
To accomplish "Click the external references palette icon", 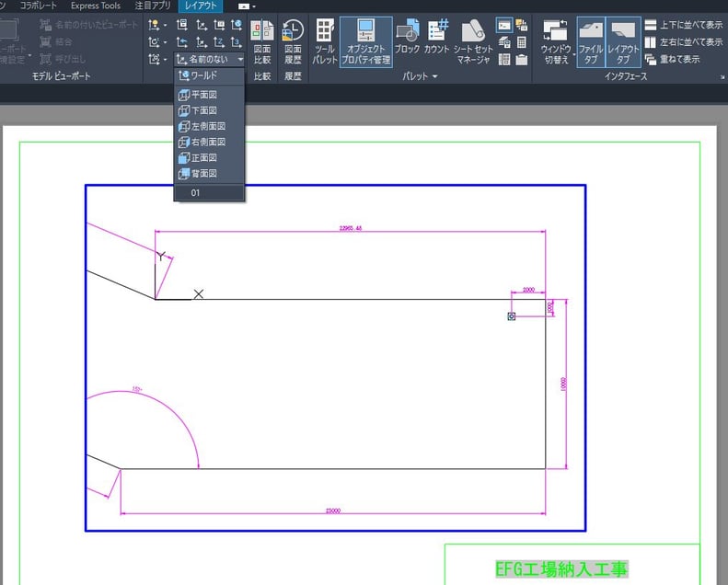I will tap(522, 60).
